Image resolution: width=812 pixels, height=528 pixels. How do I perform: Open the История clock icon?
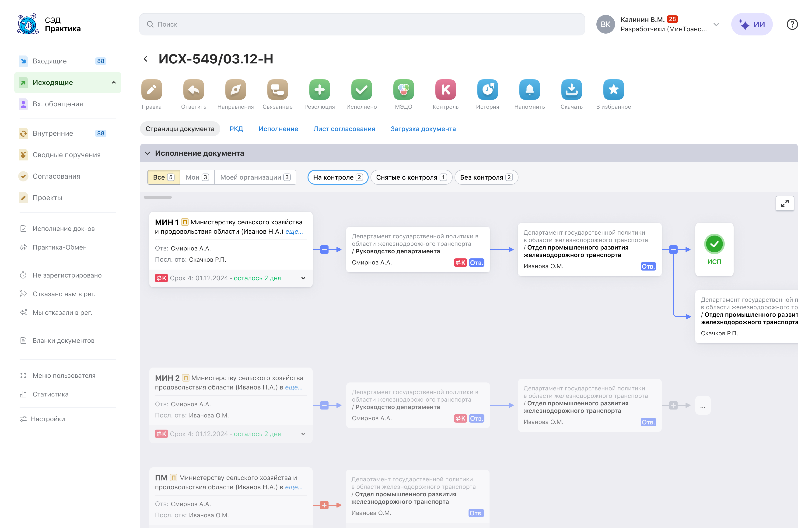click(x=487, y=90)
